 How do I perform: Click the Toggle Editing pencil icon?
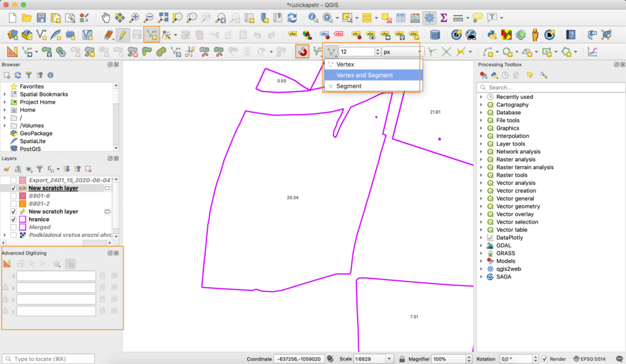[x=122, y=35]
